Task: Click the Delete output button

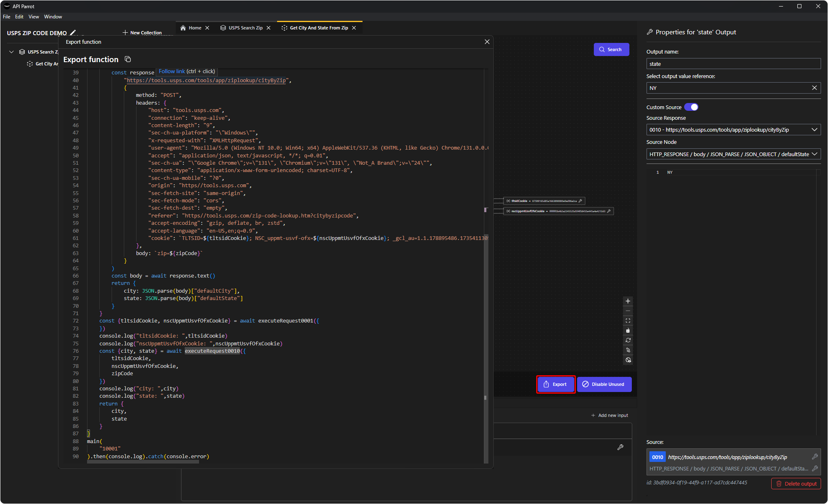Action: click(796, 484)
